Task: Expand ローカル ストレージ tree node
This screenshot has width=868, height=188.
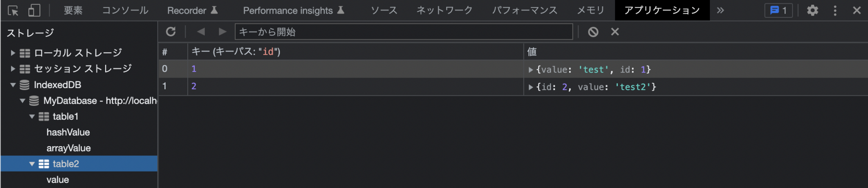Action: click(x=13, y=53)
